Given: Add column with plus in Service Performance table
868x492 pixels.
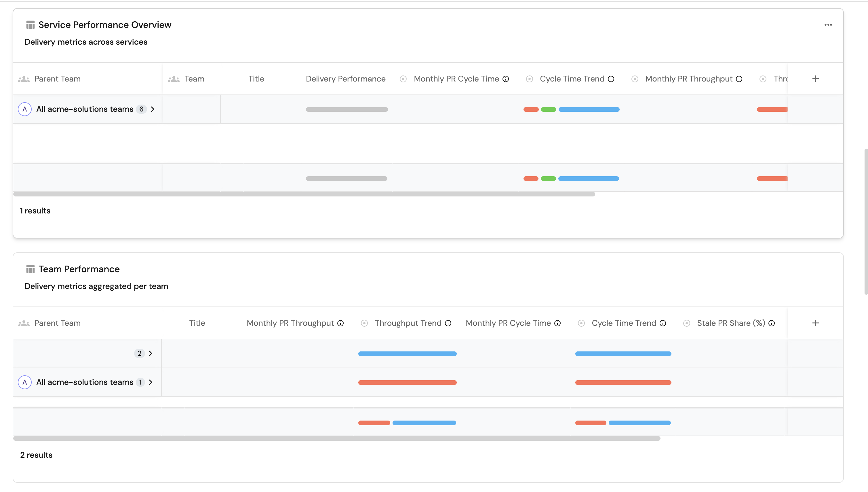Looking at the screenshot, I should (x=815, y=79).
